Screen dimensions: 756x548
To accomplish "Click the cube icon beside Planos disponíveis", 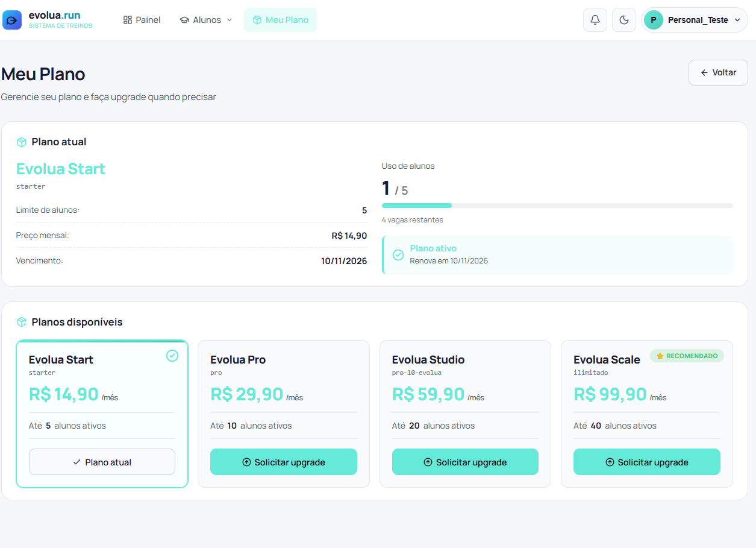I will pyautogui.click(x=22, y=322).
